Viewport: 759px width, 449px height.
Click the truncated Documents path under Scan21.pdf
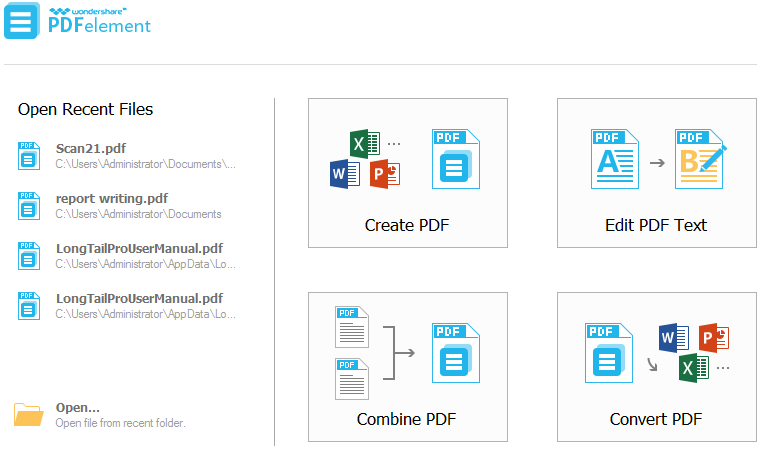[x=145, y=164]
